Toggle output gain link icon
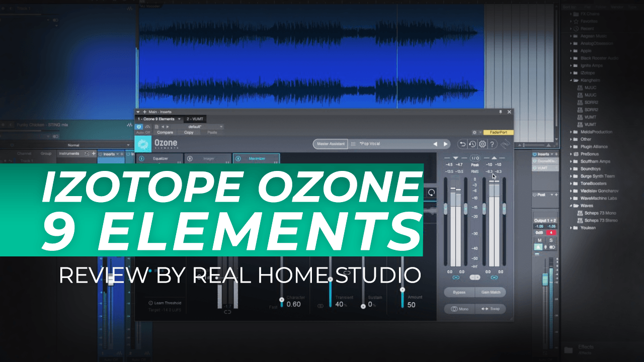Viewport: 644px width, 362px height. click(x=494, y=277)
